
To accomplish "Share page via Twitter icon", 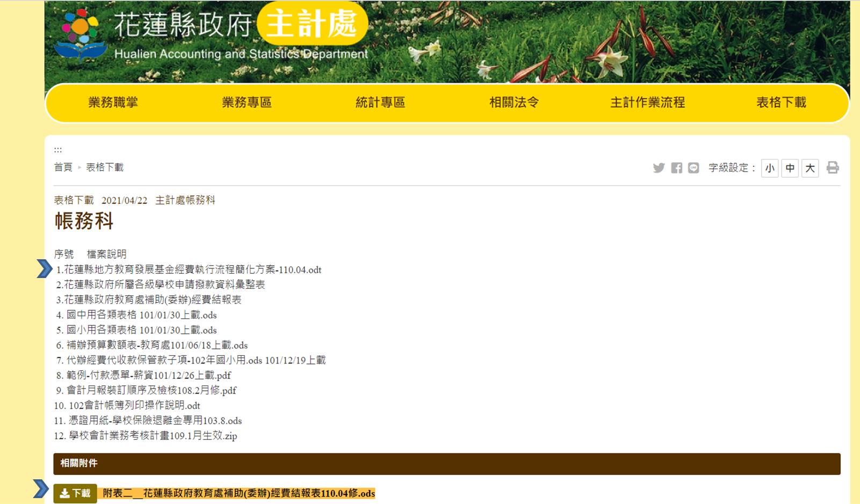I will (659, 168).
